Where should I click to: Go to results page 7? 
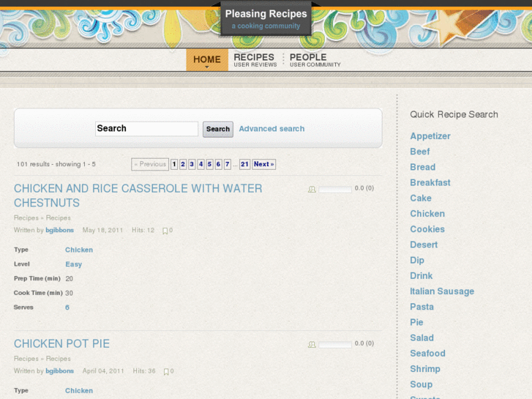click(228, 164)
